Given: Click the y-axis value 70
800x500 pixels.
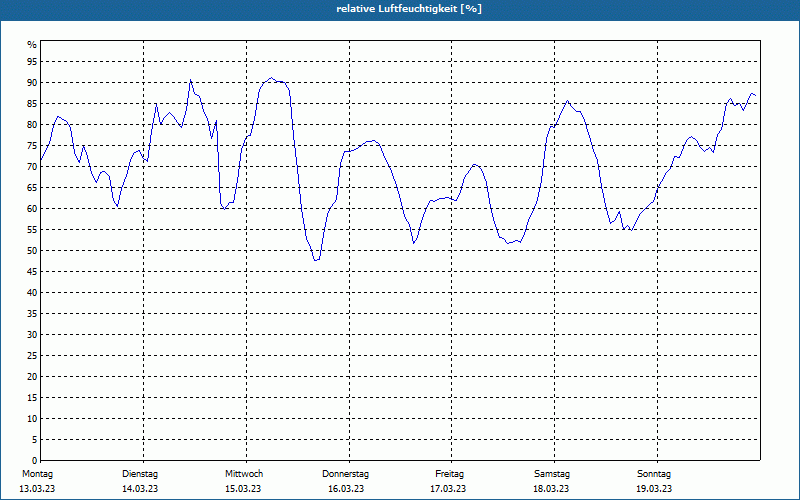Looking at the screenshot, I should tap(32, 167).
